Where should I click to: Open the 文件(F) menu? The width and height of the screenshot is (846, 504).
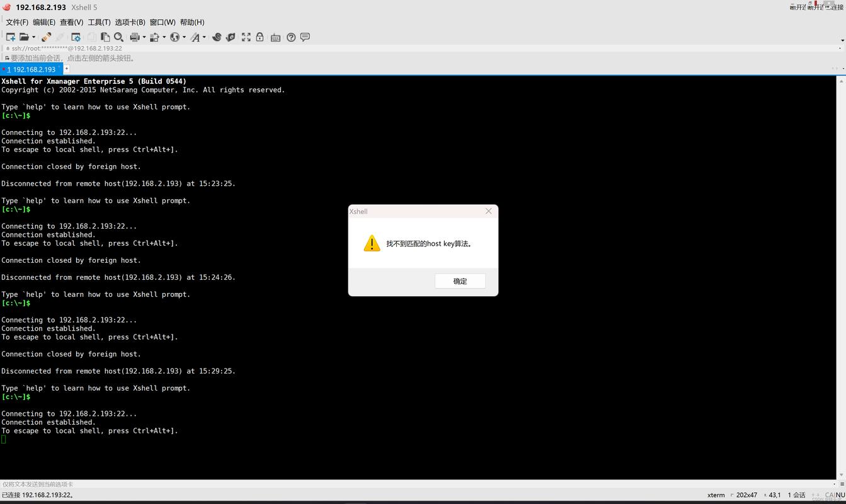tap(17, 22)
